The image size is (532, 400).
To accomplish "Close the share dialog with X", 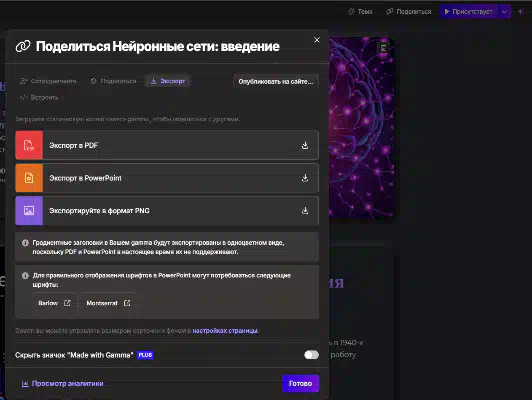I will (317, 40).
